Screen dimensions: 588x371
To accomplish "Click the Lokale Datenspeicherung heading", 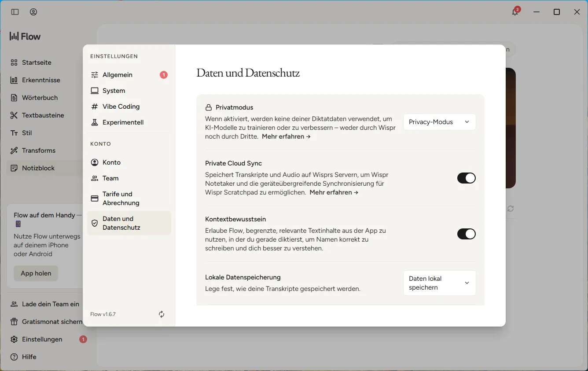I will 243,277.
